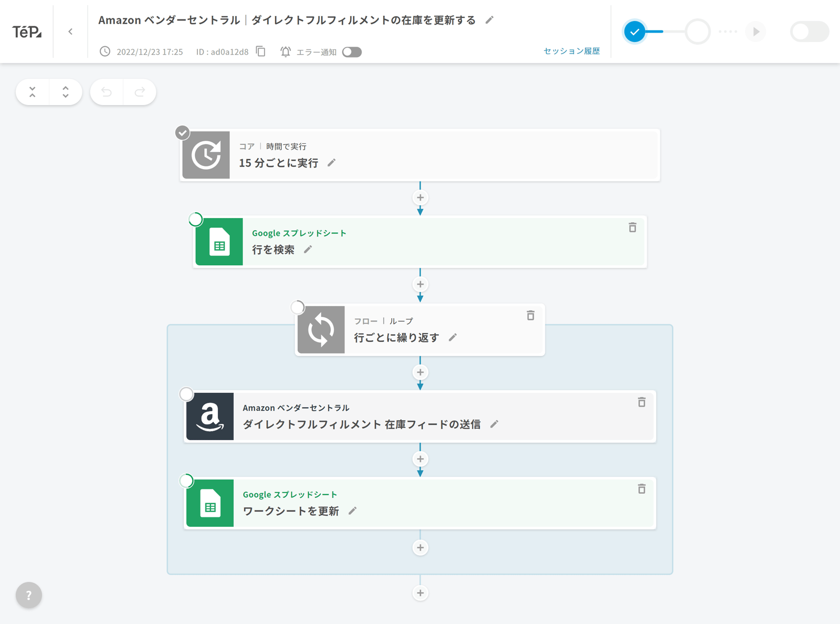Click the blue checked progress step
Viewport: 840px width, 624px height.
click(635, 32)
